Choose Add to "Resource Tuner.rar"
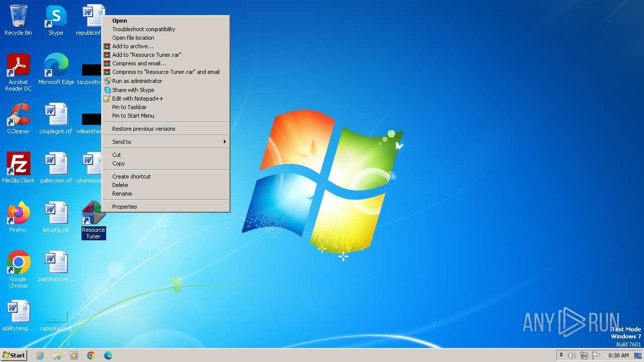644x362 pixels. click(166, 55)
